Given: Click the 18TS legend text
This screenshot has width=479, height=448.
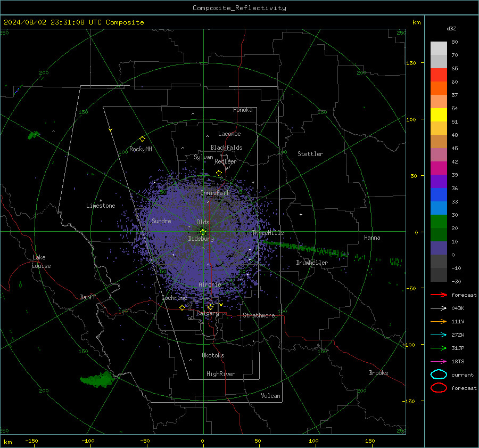Looking at the screenshot, I should pos(458,362).
